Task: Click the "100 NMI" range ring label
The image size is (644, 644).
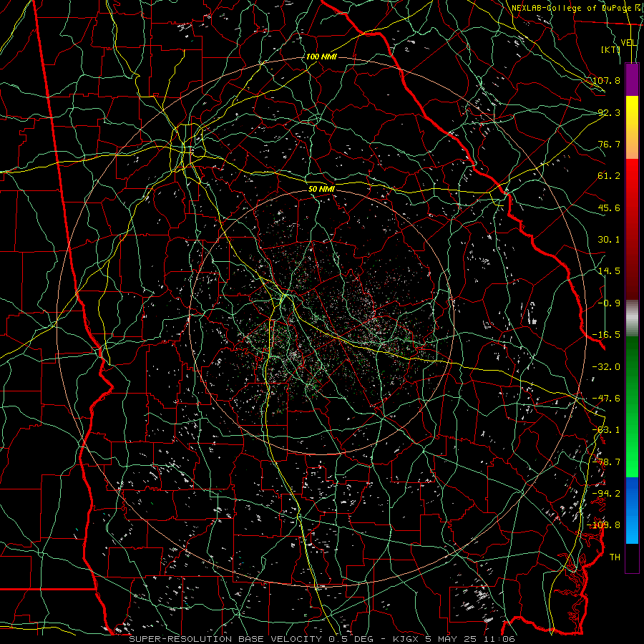Action: click(321, 57)
